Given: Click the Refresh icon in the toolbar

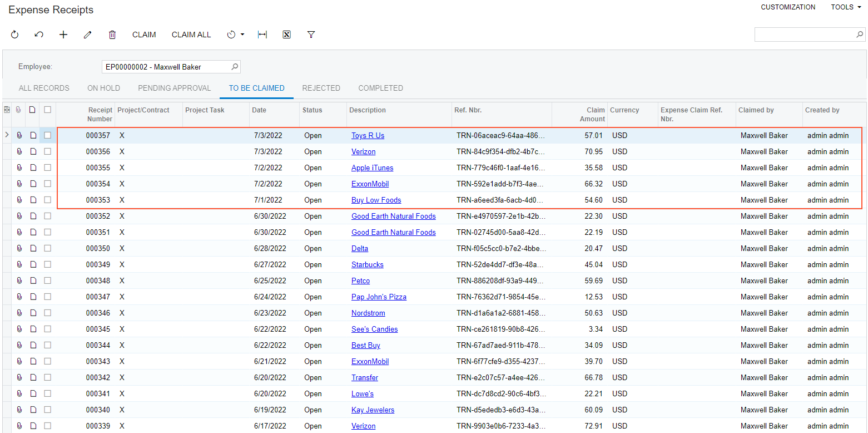Looking at the screenshot, I should tap(15, 35).
